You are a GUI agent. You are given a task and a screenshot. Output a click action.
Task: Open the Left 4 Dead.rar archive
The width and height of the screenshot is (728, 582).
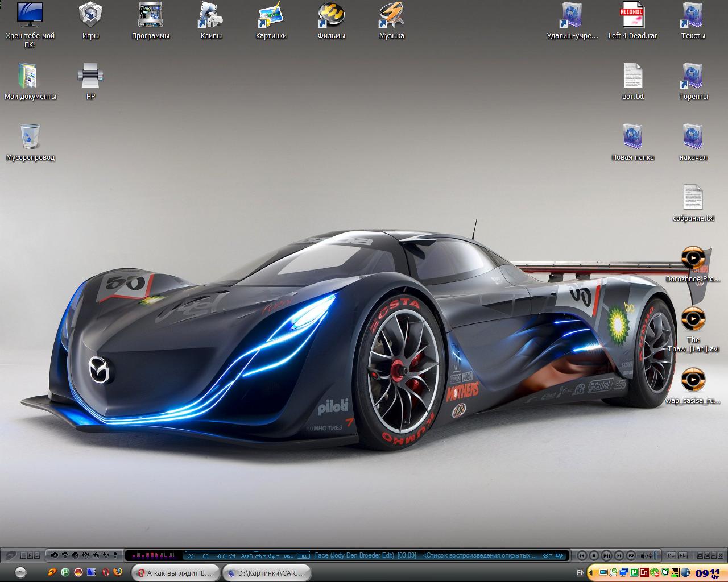pyautogui.click(x=632, y=15)
